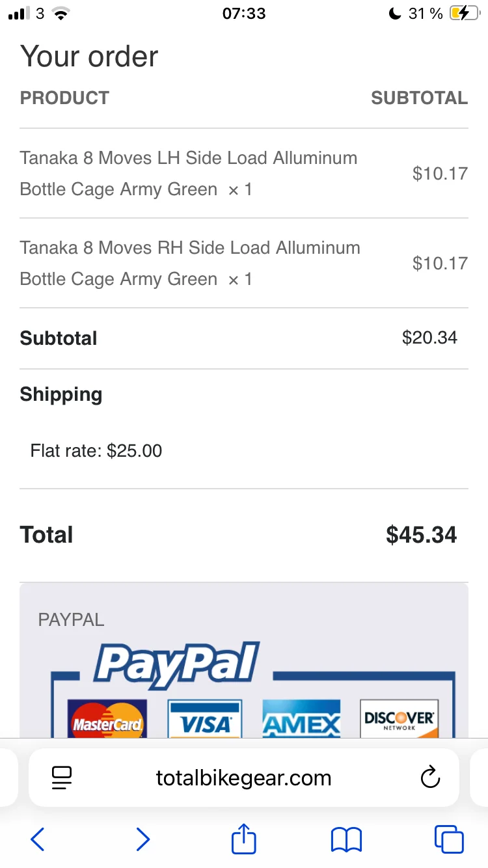Select the PAYPAL payment method label

72,619
